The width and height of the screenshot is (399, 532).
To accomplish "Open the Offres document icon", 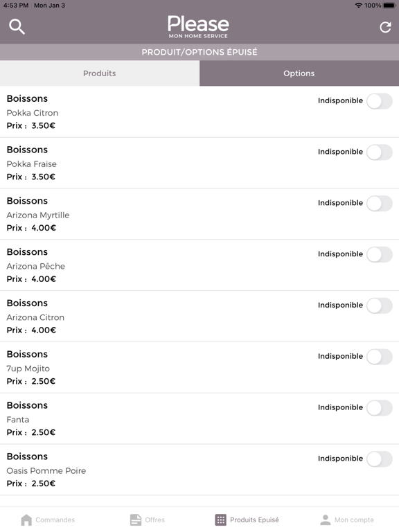I will 136,520.
